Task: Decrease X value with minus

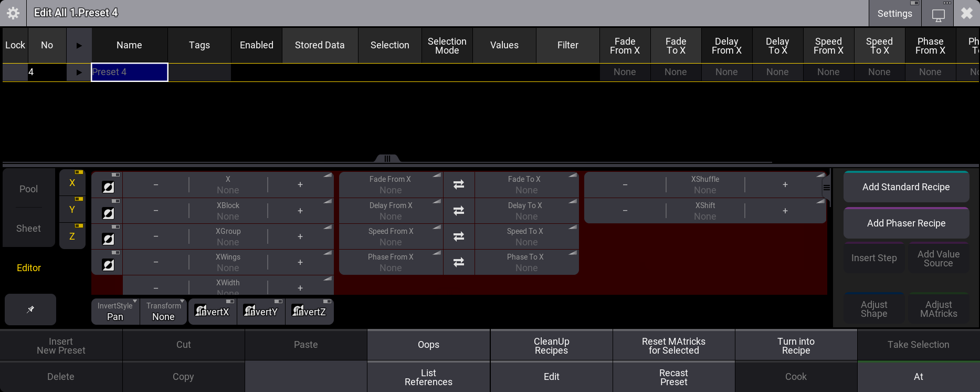Action: [156, 184]
